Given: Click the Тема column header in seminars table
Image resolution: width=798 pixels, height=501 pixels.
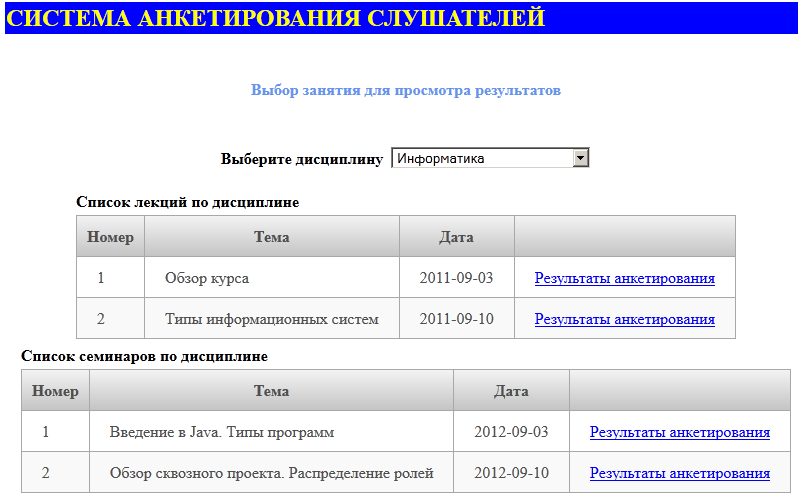Looking at the screenshot, I should [271, 391].
